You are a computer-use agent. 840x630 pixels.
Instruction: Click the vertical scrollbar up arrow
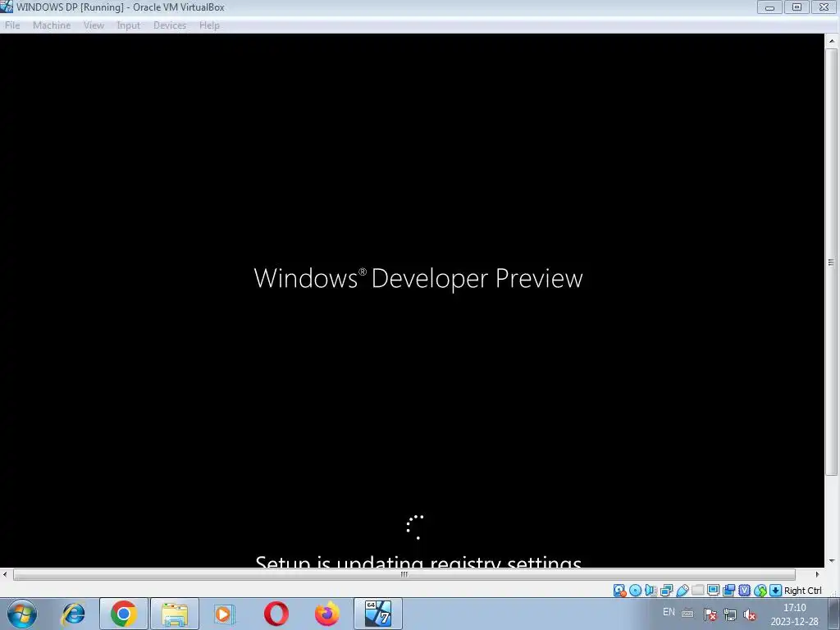click(x=832, y=41)
